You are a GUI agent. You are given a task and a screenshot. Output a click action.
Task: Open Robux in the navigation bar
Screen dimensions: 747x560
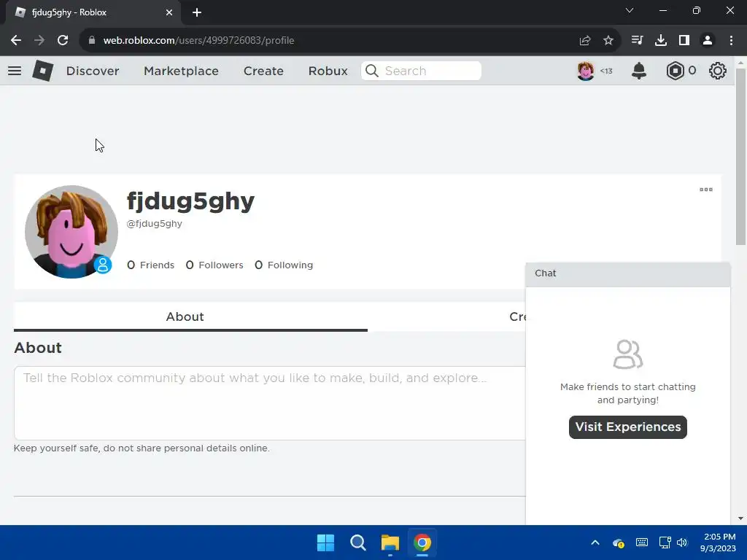point(328,71)
